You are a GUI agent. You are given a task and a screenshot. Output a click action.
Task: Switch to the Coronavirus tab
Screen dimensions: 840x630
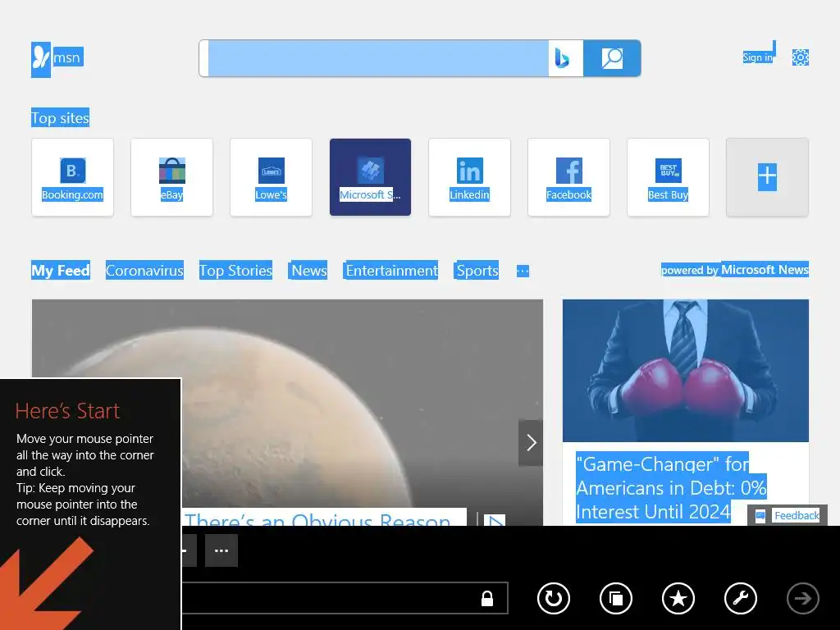[144, 271]
